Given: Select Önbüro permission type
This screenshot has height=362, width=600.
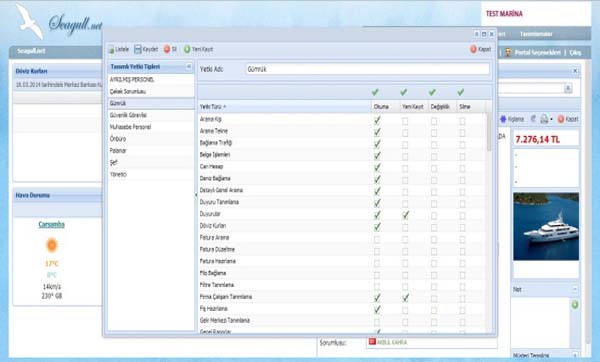Looking at the screenshot, I should tap(151, 139).
